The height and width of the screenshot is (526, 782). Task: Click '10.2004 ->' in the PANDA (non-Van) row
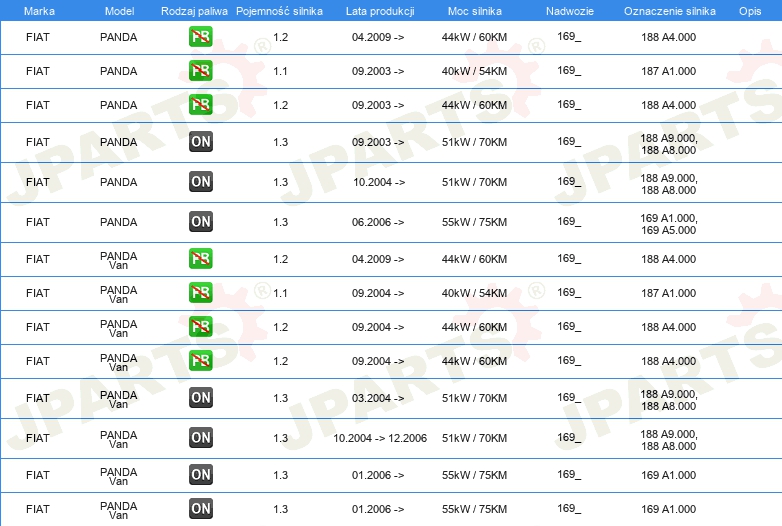pos(379,182)
